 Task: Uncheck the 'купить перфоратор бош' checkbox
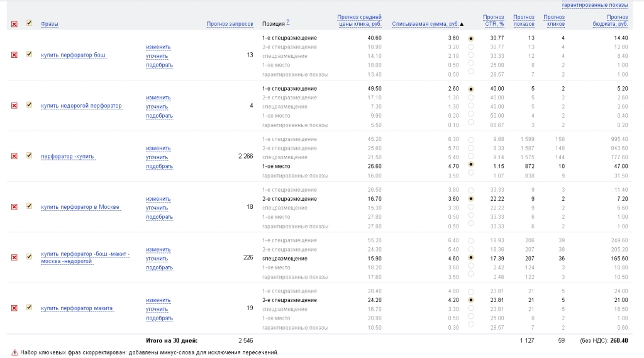tap(29, 54)
